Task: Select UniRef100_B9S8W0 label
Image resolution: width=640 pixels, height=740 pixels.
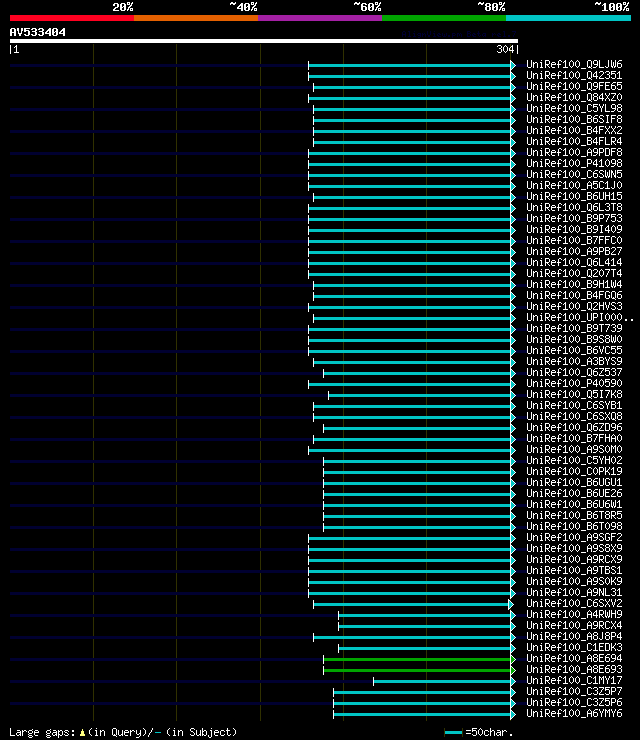Action: pyautogui.click(x=574, y=339)
